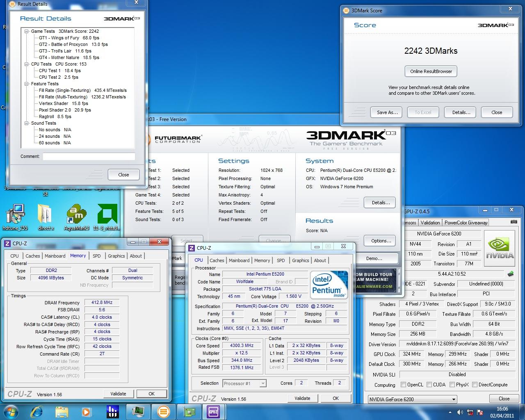Click the NVIDIA logo in GPU-Z
This screenshot has width=525, height=420.
click(x=500, y=249)
